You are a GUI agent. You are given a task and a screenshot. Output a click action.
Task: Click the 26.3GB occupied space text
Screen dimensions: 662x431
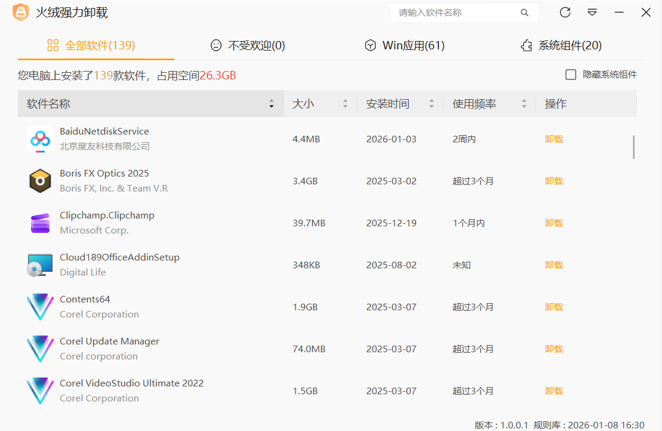218,76
